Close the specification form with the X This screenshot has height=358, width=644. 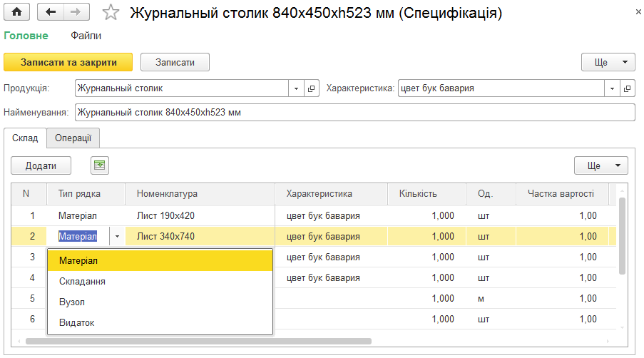click(638, 12)
